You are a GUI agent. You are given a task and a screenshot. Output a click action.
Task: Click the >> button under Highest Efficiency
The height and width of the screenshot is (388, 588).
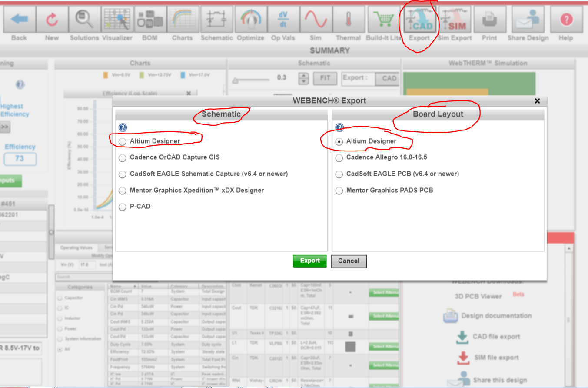pyautogui.click(x=5, y=127)
